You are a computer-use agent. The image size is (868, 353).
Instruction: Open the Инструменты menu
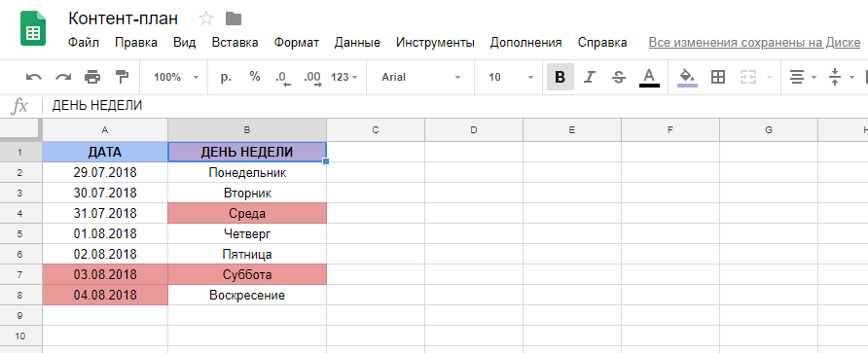coord(435,43)
